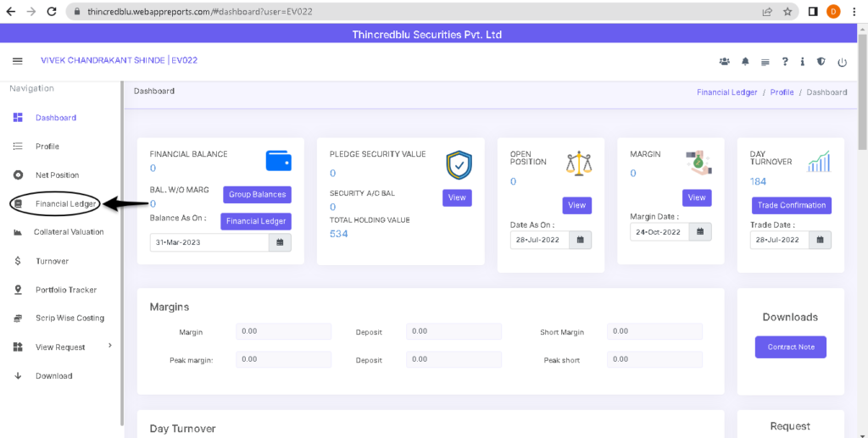This screenshot has height=438, width=868.
Task: Click the shield icon in header
Action: [x=821, y=61]
